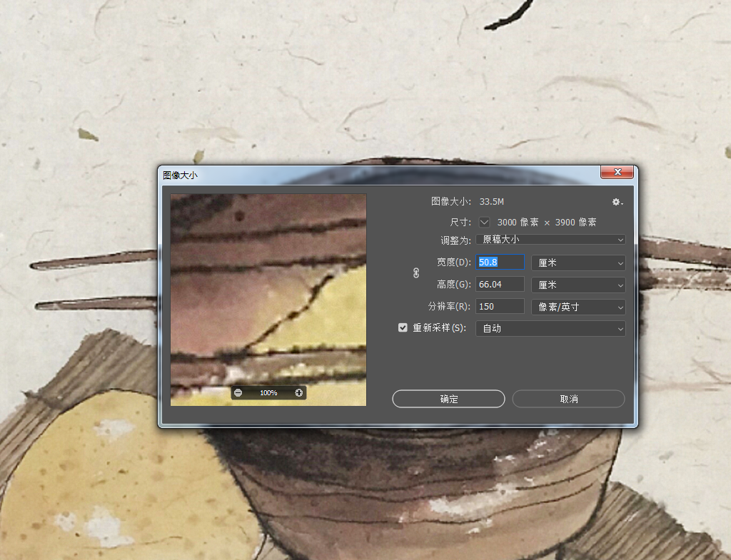The image size is (731, 560).
Task: Click the 确定 button
Action: tap(448, 399)
